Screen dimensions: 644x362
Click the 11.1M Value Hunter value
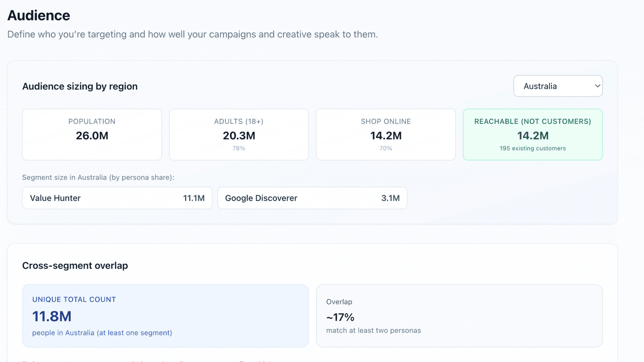click(x=194, y=198)
